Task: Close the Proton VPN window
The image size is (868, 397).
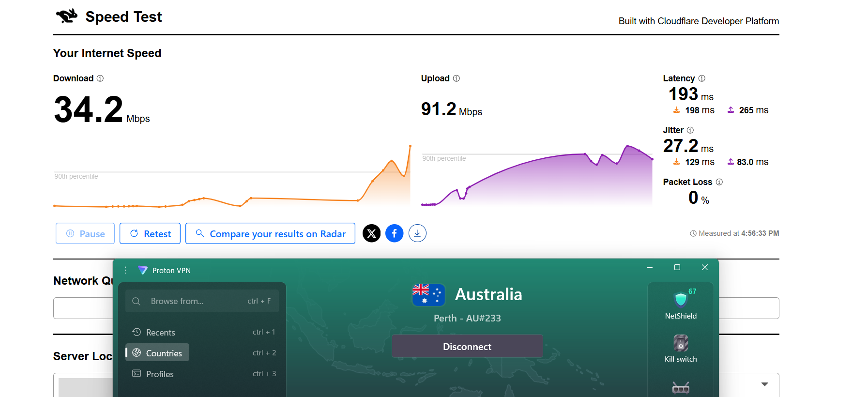Action: [705, 267]
